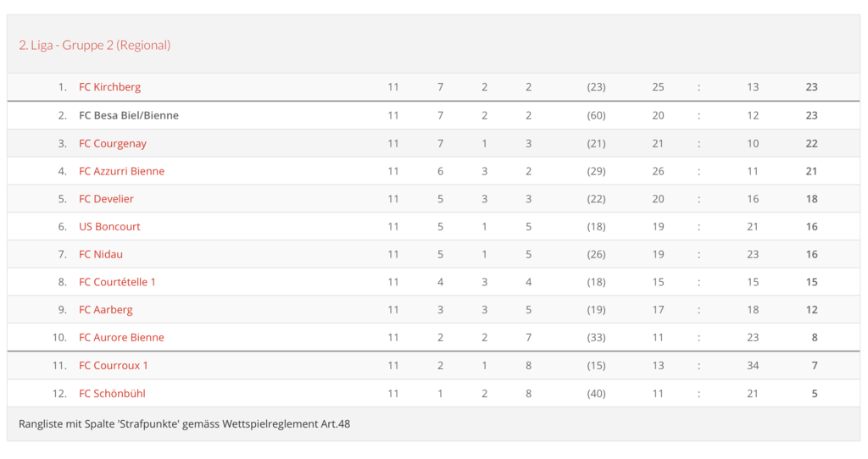The image size is (868, 459).
Task: Click FC Kirchberg's 23 points total
Action: click(x=811, y=87)
